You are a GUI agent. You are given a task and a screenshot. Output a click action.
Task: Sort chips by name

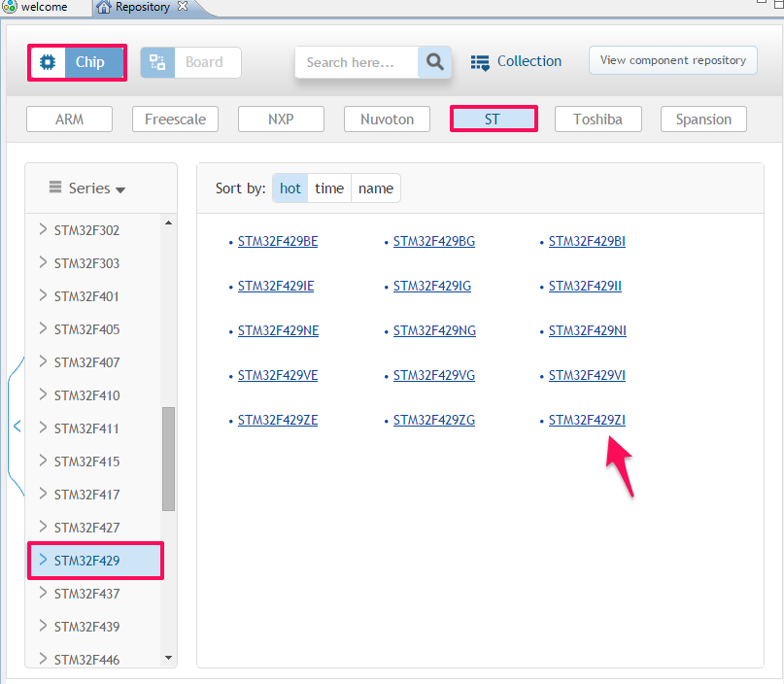(376, 188)
